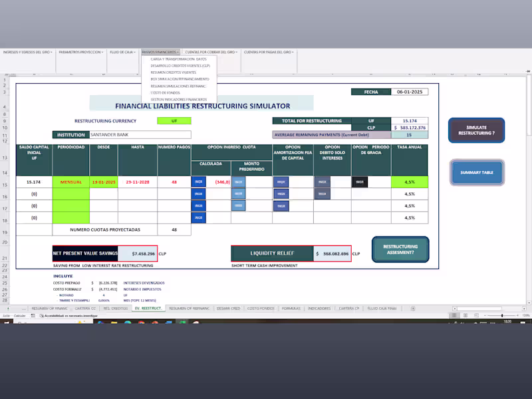Select the green periodicidad cell in row 16

click(x=71, y=194)
